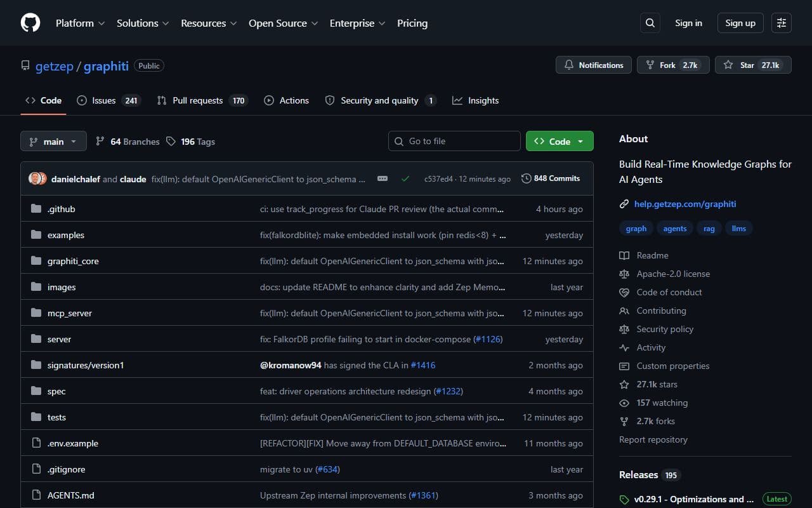
Task: Click the file icon for .env.example
Action: pyautogui.click(x=36, y=443)
